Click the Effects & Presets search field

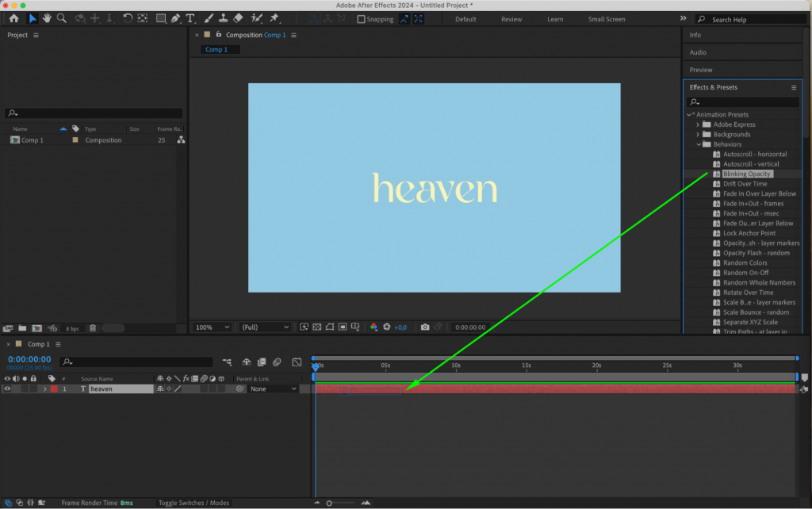point(742,101)
